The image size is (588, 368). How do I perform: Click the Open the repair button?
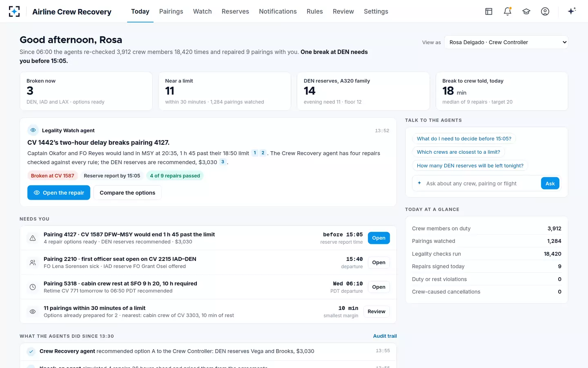(59, 193)
